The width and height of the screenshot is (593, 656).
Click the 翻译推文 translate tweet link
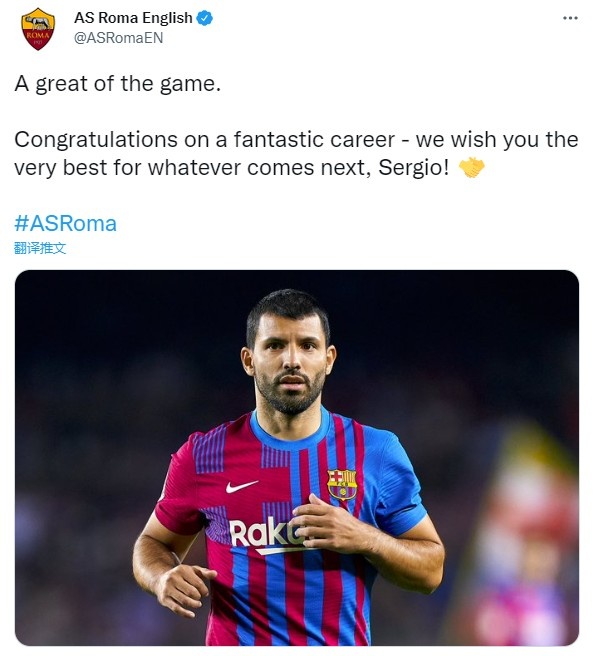pyautogui.click(x=40, y=248)
